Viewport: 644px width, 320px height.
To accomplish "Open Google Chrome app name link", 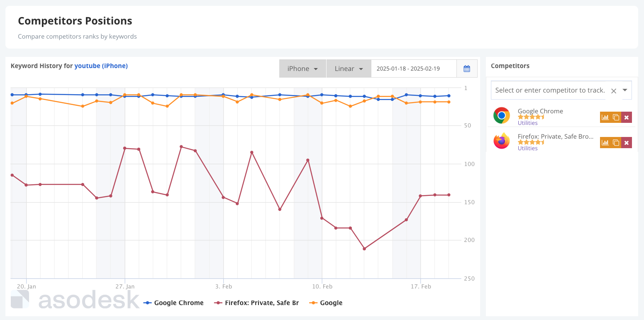I will point(540,111).
